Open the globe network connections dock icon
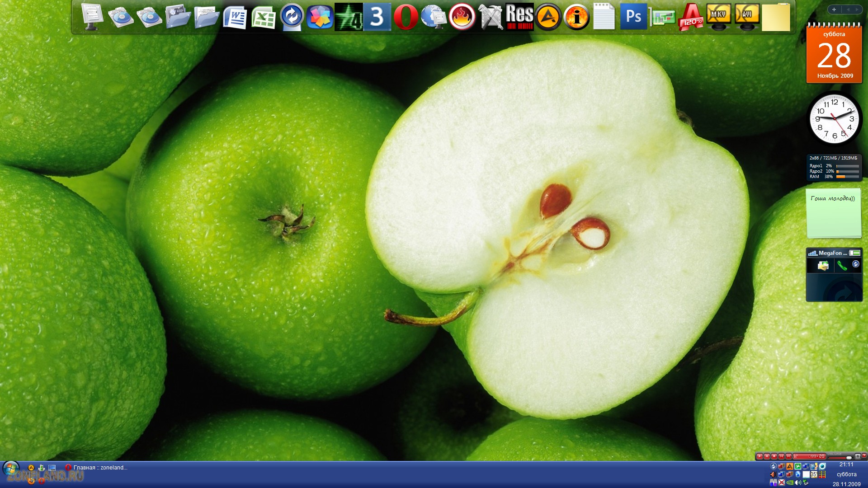The width and height of the screenshot is (868, 488). [x=434, y=17]
